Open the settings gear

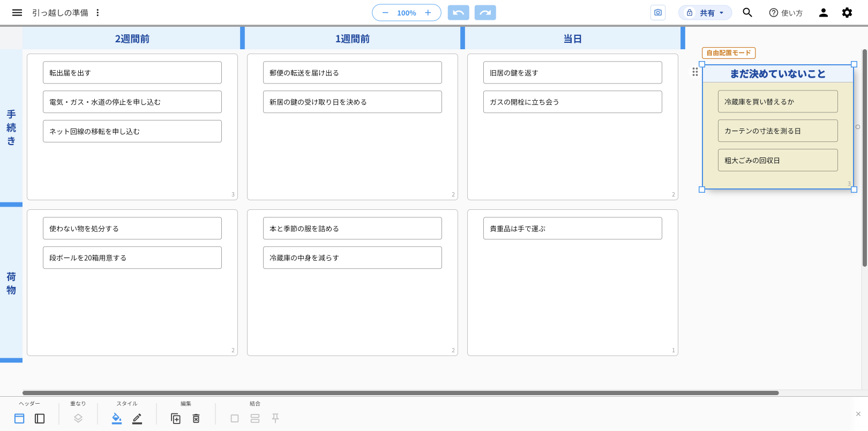click(847, 12)
